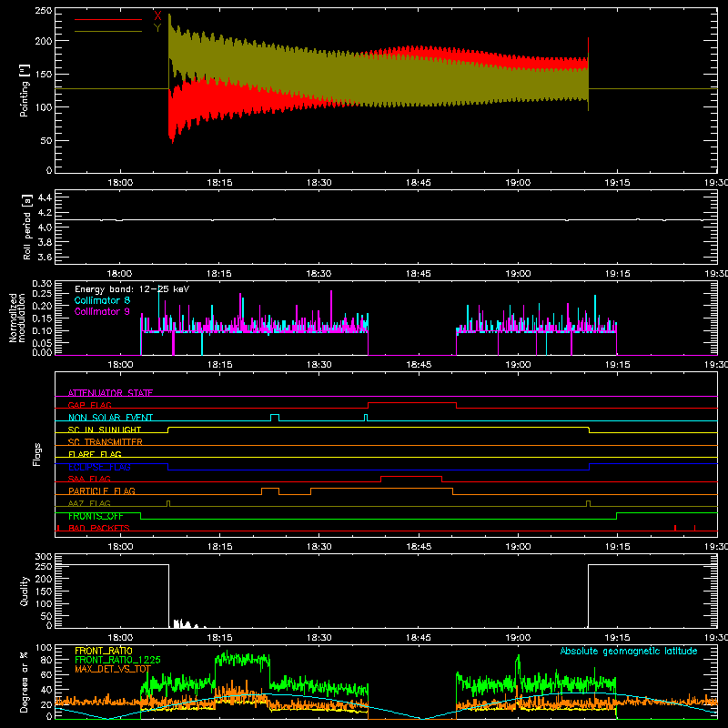Click the 19:00 tick label under Quality plot
Viewport: 728px width, 728px height.
pos(518,638)
